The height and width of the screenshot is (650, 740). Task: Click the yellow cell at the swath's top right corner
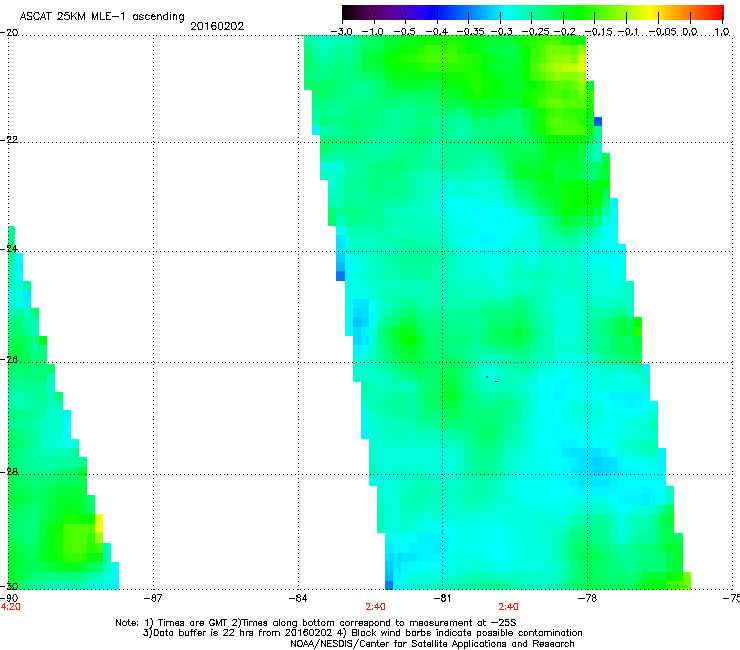582,63
